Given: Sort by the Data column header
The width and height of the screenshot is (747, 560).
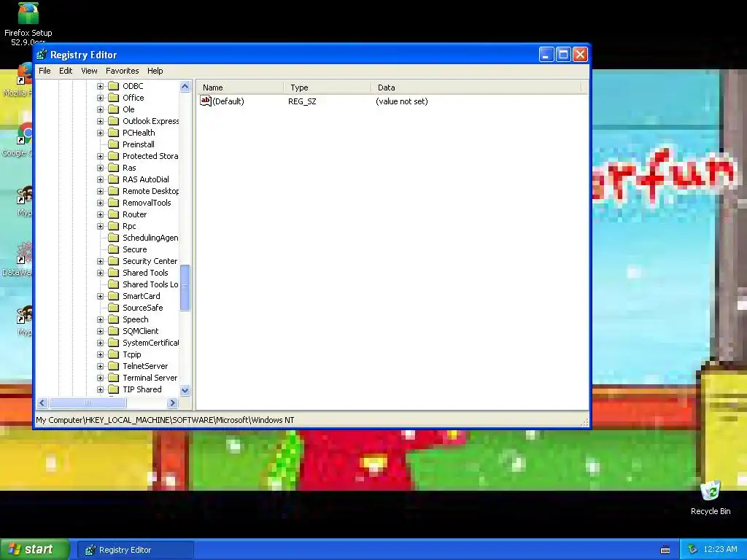Looking at the screenshot, I should tap(476, 87).
